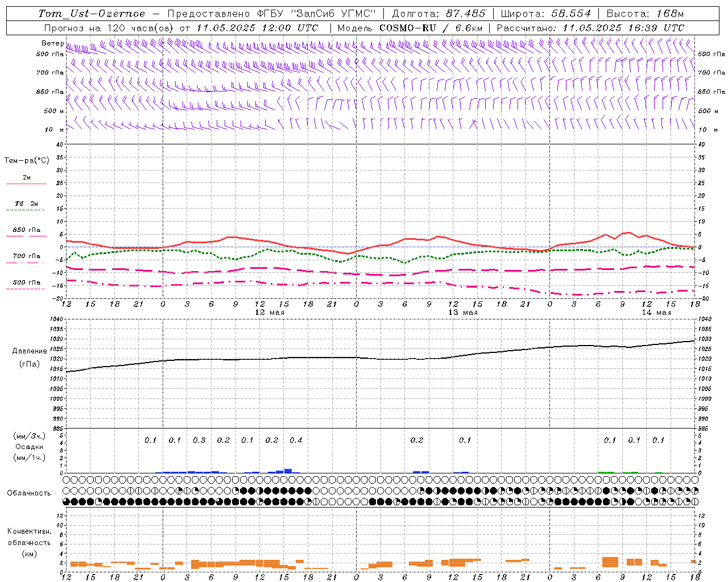Click the (мм/1ч.) units label
Viewport: 728px width, 582px height.
[29, 458]
